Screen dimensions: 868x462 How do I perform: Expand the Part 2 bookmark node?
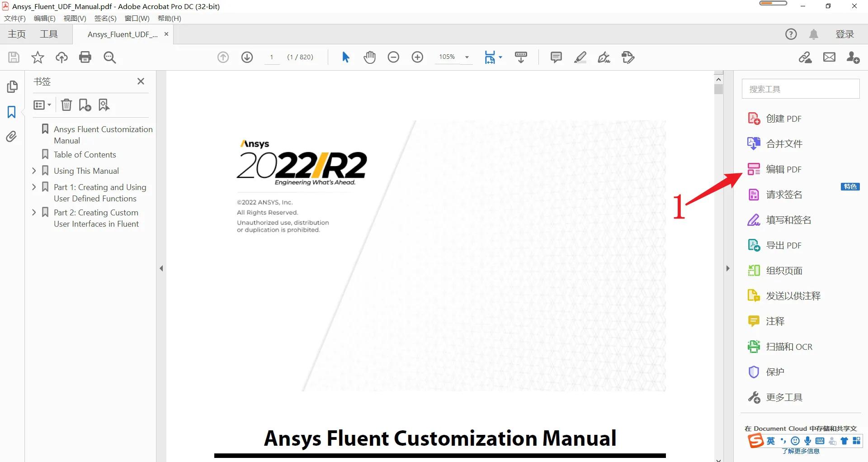pyautogui.click(x=34, y=212)
